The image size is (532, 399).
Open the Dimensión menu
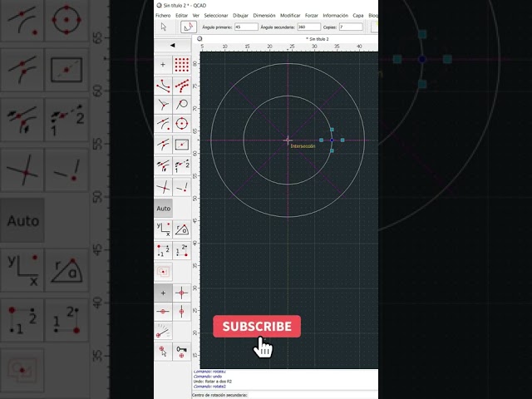click(264, 16)
